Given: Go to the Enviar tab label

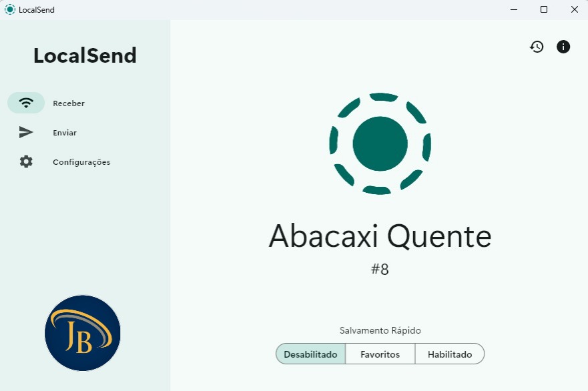Looking at the screenshot, I should point(65,133).
